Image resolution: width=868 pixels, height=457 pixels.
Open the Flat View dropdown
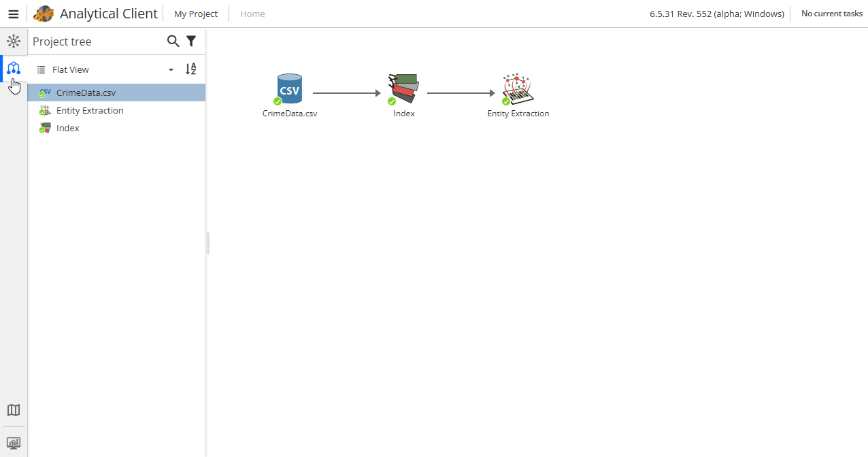(x=170, y=69)
